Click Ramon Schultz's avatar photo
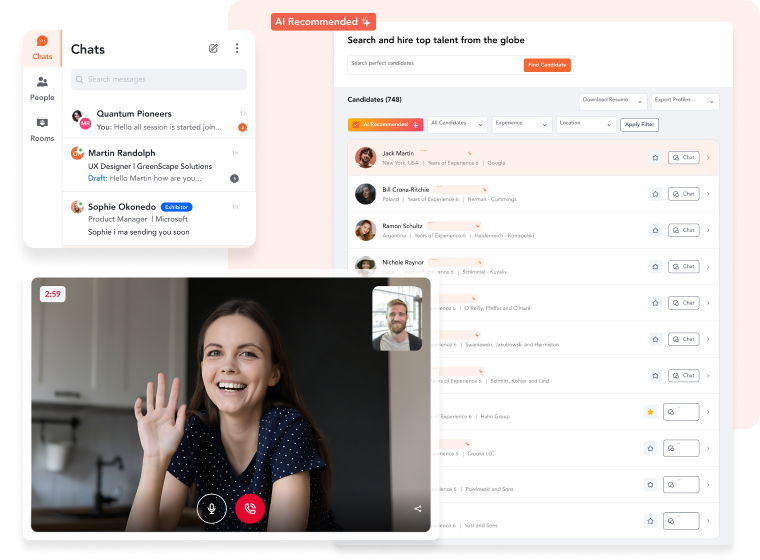This screenshot has height=560, width=760. pos(365,230)
